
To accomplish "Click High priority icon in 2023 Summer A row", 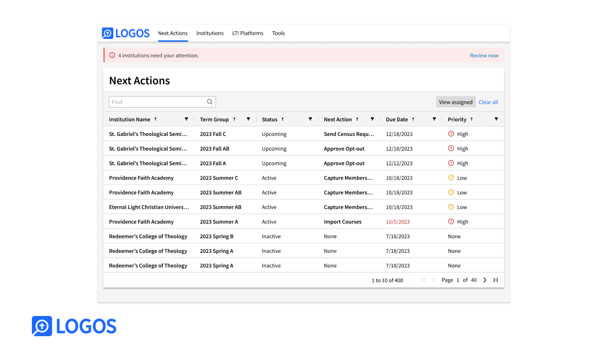I will (x=451, y=222).
